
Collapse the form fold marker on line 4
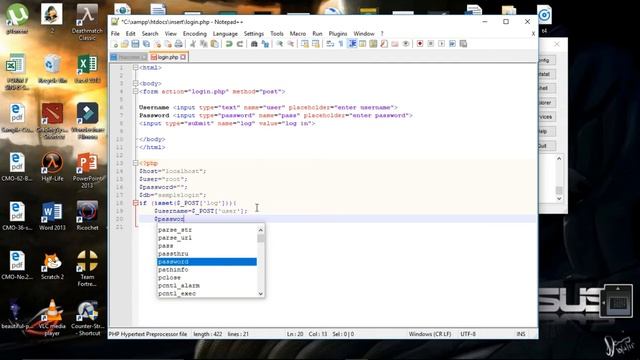point(135,91)
